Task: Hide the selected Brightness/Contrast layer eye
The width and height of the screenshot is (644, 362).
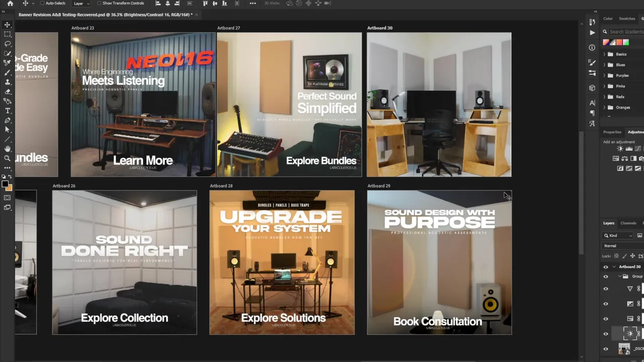Action: pyautogui.click(x=606, y=334)
